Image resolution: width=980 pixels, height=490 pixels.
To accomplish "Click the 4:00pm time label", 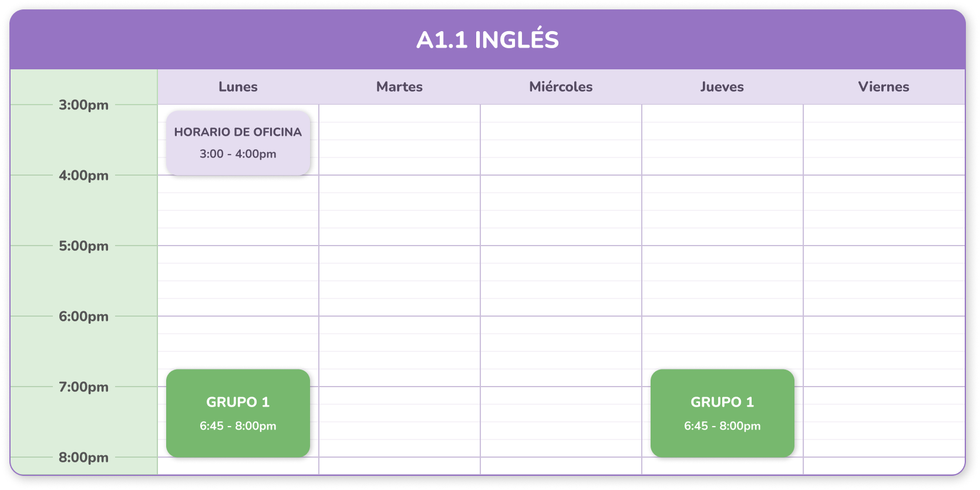I will 83,176.
